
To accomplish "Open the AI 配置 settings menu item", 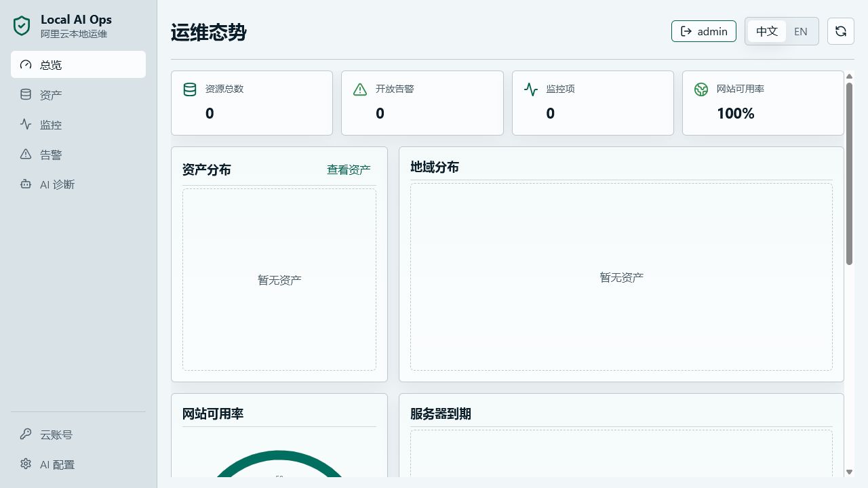I will pyautogui.click(x=78, y=464).
